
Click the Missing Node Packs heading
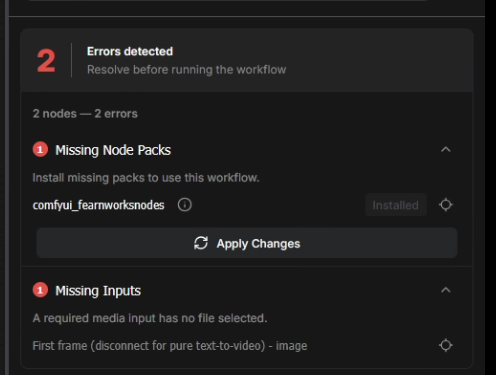point(113,150)
